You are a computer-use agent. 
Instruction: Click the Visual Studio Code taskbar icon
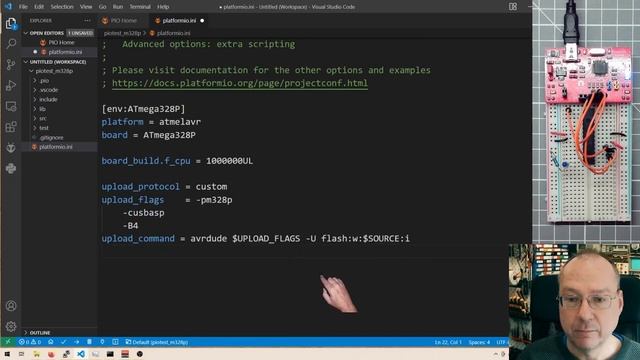81,354
